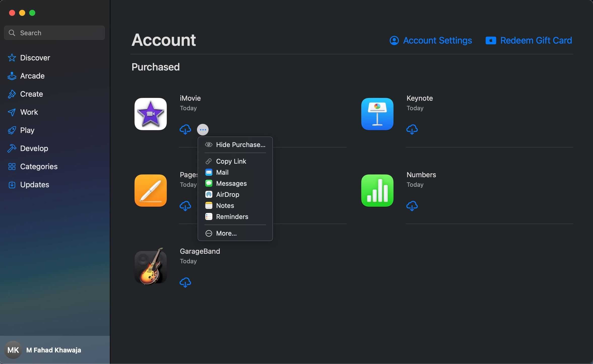Download GarageBand via its cloud icon
Image resolution: width=593 pixels, height=364 pixels.
pos(185,283)
